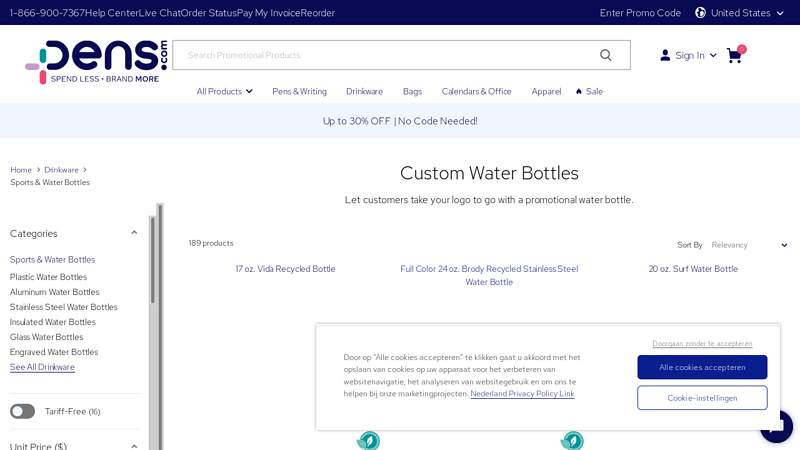Open Live Chat link
This screenshot has height=450, width=800.
point(159,13)
